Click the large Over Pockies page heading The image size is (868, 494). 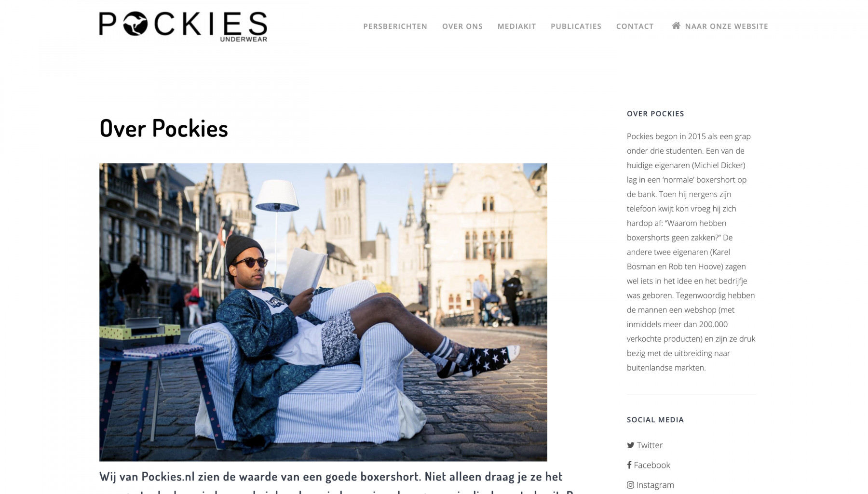[163, 129]
